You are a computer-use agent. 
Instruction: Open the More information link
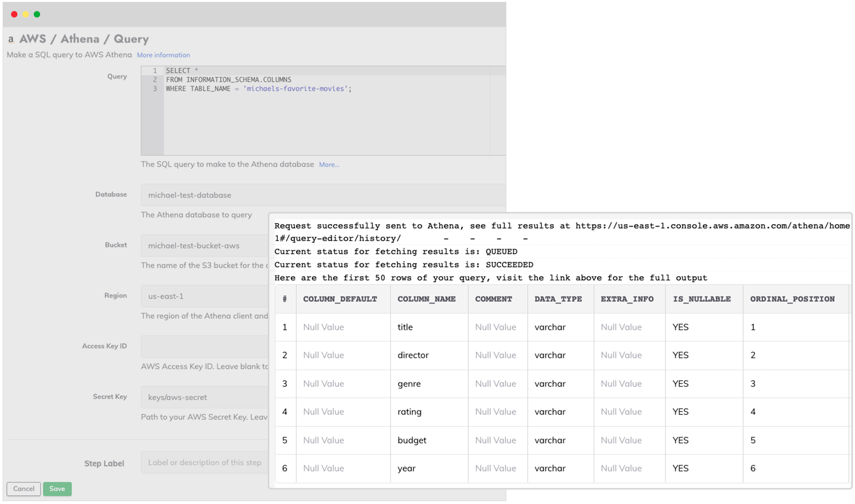click(163, 55)
